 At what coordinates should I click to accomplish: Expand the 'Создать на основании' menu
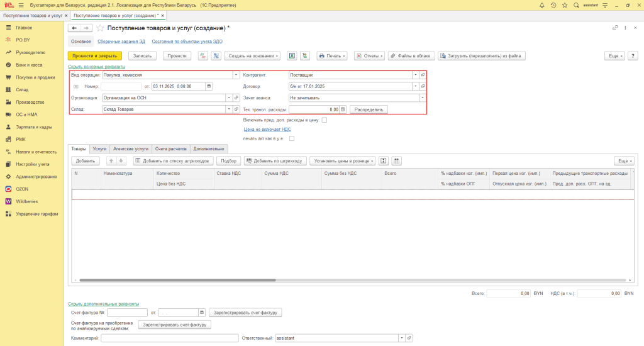252,55
